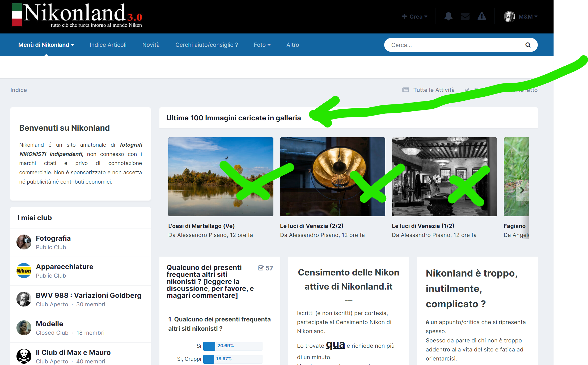
Task: Expand the Menù di Nikonland dropdown
Action: 46,45
